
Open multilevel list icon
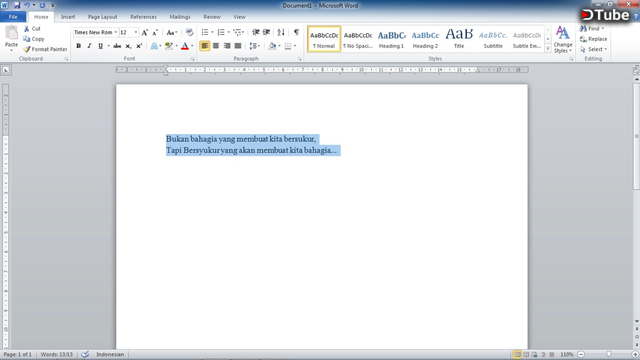(237, 32)
